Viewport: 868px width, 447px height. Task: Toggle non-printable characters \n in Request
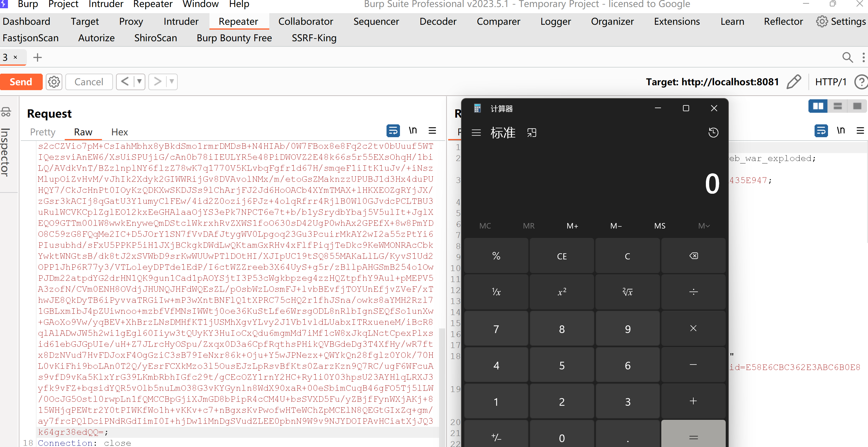point(413,131)
